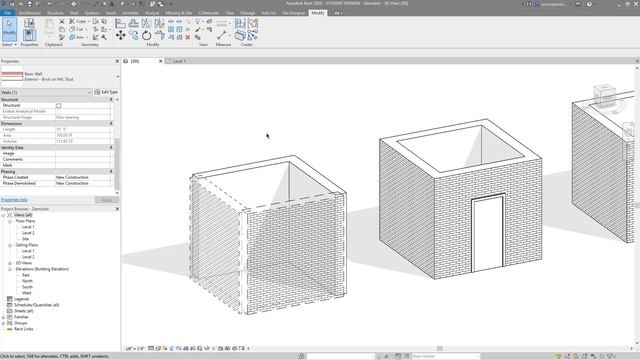Collapse the Identity Data properties group
This screenshot has height=360, width=640.
pyautogui.click(x=111, y=147)
